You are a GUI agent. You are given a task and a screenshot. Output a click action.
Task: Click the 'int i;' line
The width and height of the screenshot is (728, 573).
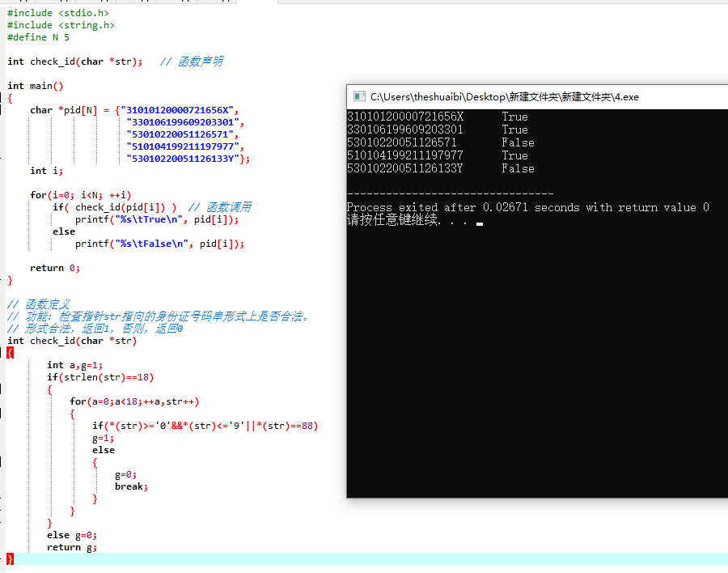(46, 171)
